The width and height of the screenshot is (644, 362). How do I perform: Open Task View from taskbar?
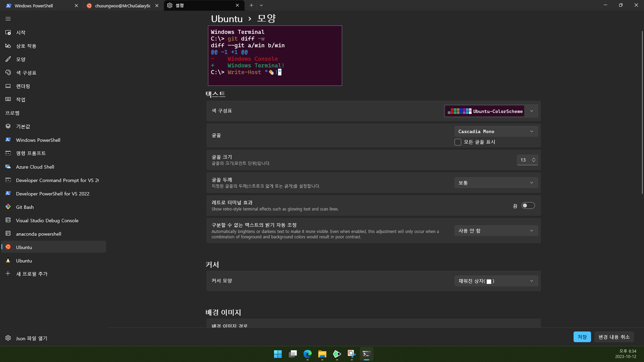point(292,354)
